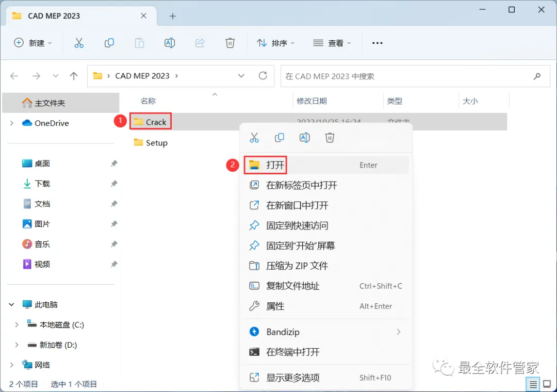Close the CAD MEP 2023 tab

143,15
